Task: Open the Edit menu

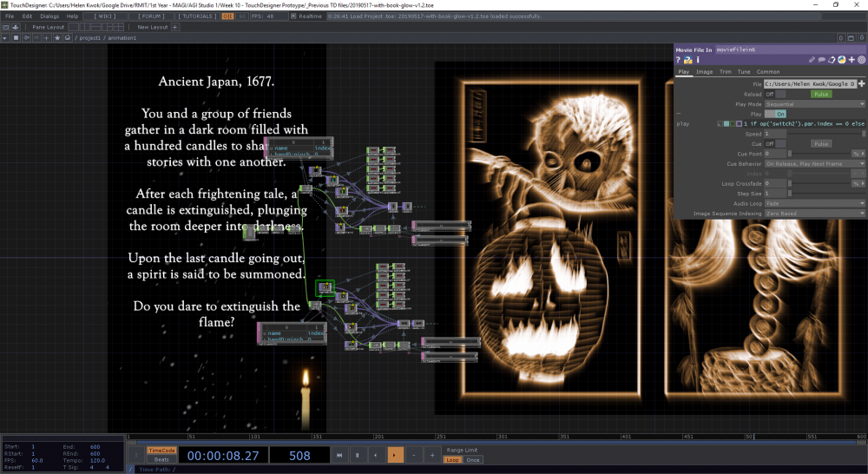Action: [27, 16]
